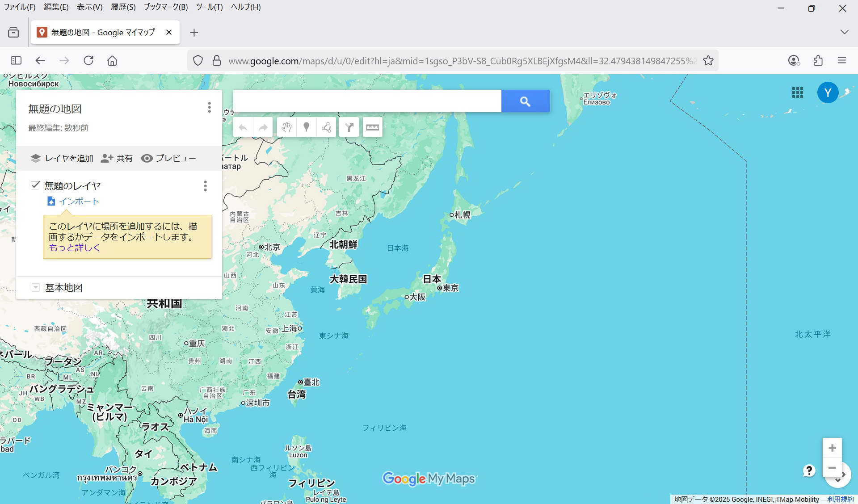Image resolution: width=858 pixels, height=504 pixels.
Task: Click the add directions tool
Action: tap(349, 127)
